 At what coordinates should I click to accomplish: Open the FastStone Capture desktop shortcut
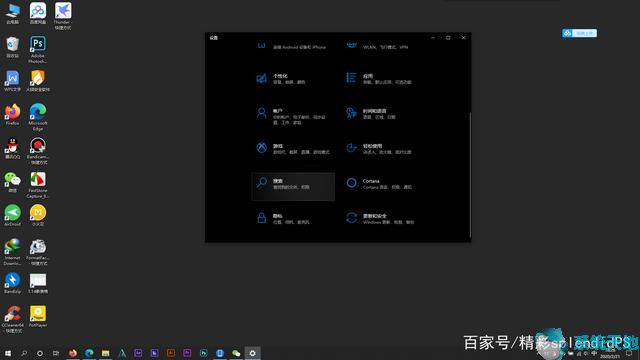[x=38, y=184]
